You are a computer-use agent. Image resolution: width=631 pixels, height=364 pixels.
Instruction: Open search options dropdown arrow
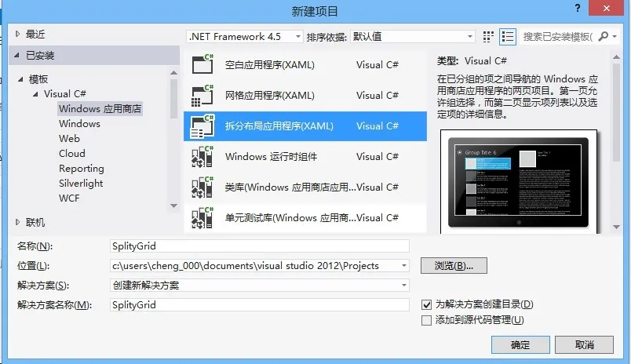pos(615,37)
